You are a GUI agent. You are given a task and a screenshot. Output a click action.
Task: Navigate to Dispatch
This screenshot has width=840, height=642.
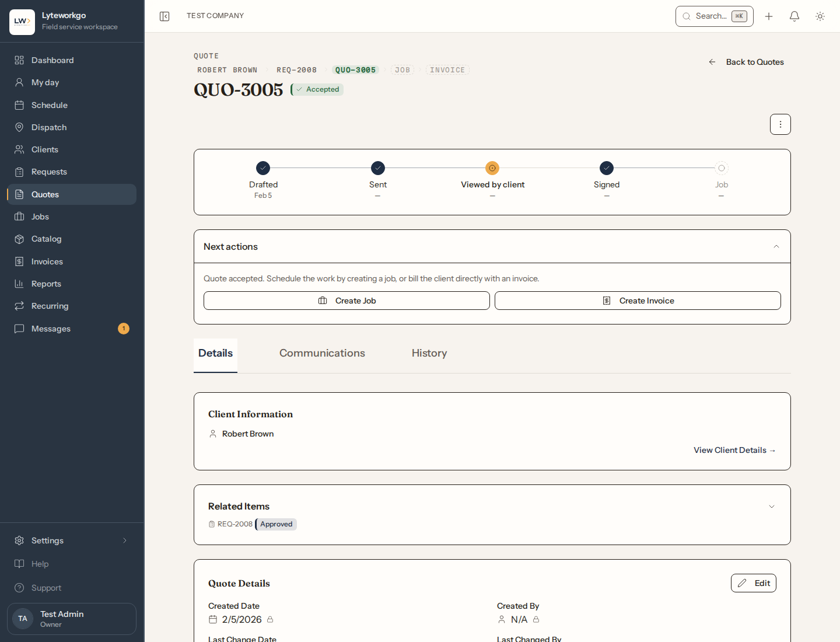pos(72,127)
